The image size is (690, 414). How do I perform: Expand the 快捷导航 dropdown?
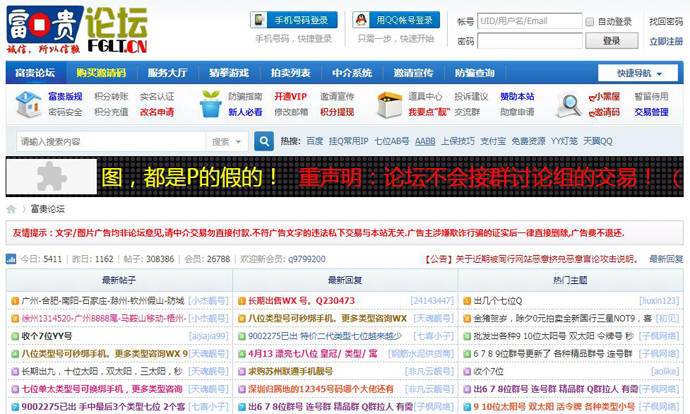pos(639,73)
